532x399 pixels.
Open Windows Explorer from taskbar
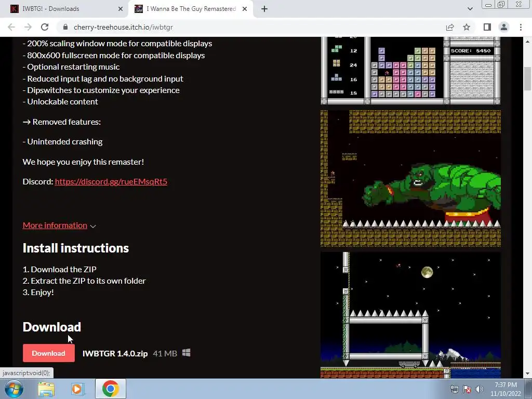[46, 389]
